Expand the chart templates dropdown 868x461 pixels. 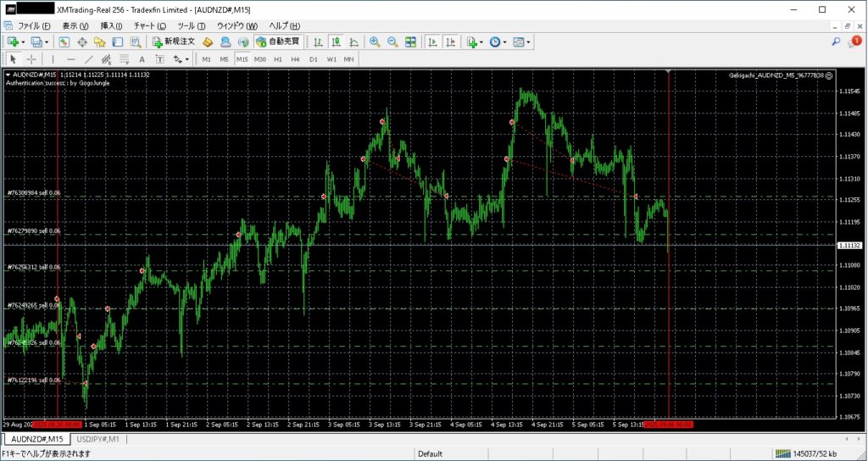tap(520, 42)
